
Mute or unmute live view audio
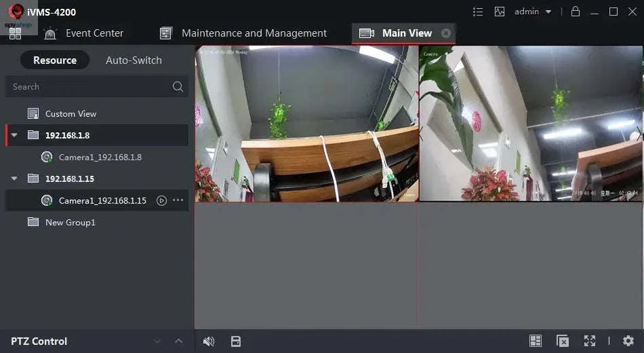pos(209,341)
